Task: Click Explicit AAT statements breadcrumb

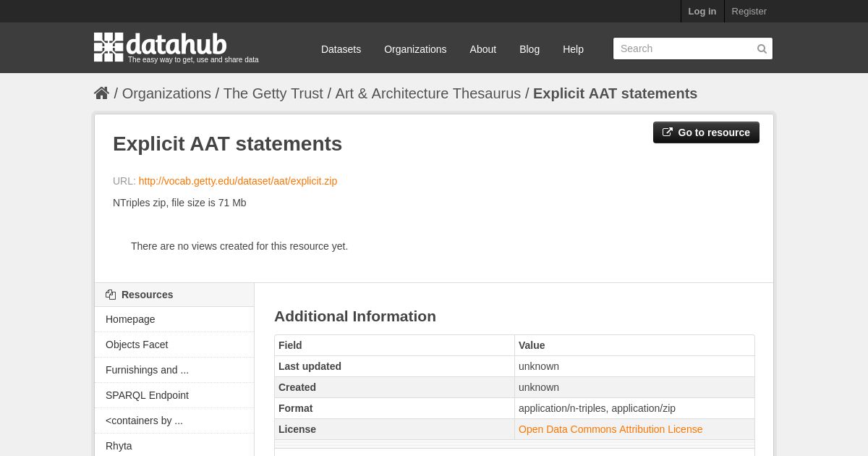Action: (x=616, y=93)
